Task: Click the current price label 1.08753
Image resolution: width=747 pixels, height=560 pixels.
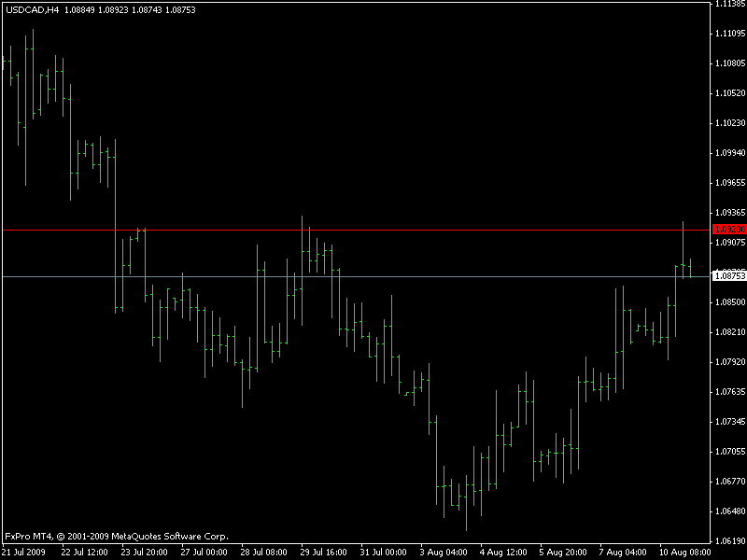Action: point(729,276)
